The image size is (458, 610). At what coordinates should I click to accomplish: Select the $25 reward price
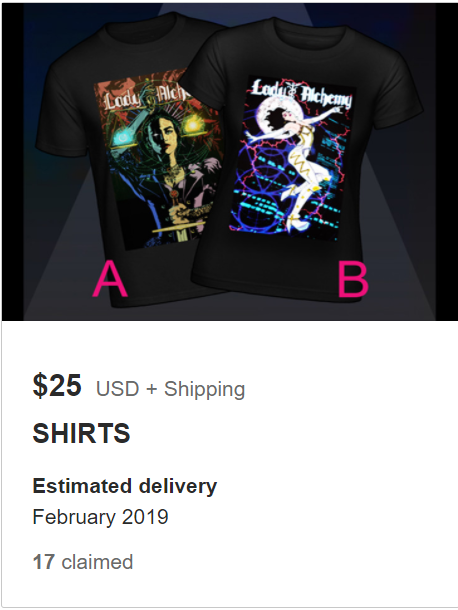point(57,385)
